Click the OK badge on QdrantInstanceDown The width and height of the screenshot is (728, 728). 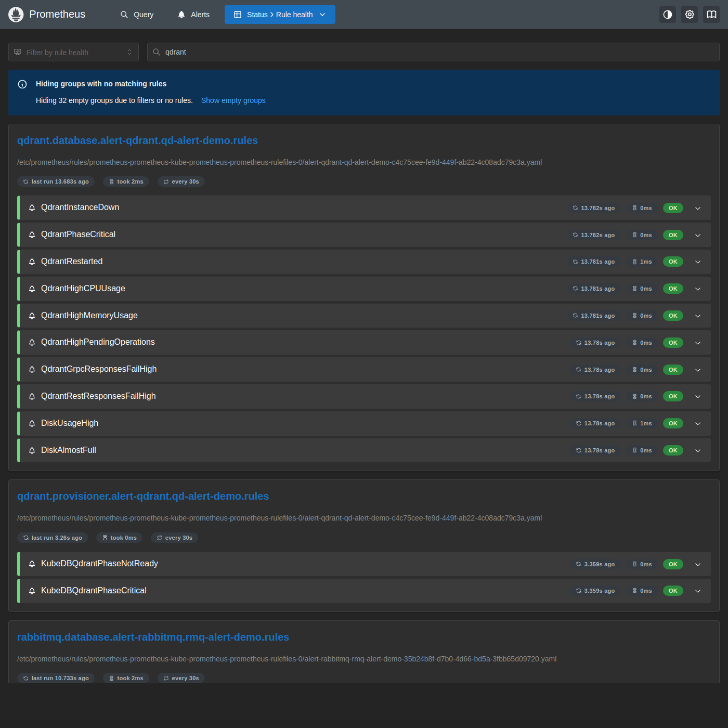pyautogui.click(x=673, y=208)
